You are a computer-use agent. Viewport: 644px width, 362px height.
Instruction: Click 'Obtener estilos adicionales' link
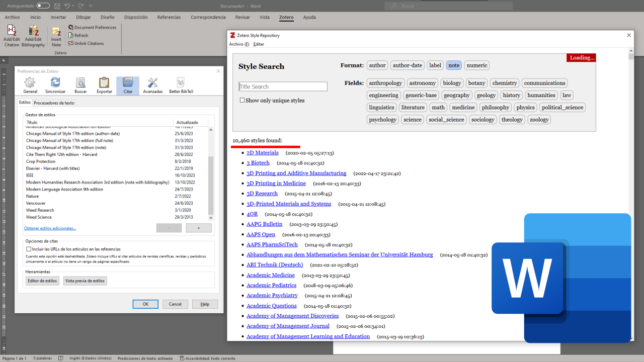(50, 228)
